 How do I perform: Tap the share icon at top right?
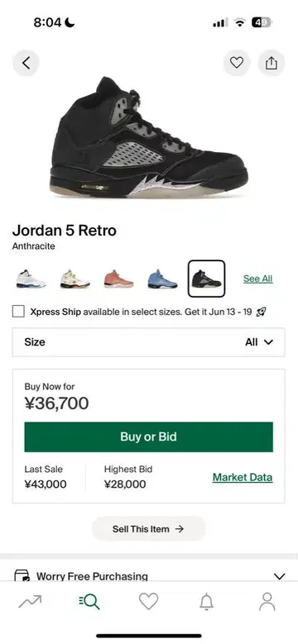[272, 63]
